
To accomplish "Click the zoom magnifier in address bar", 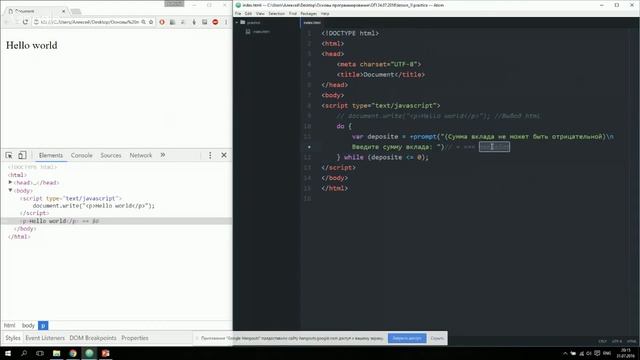I will 144,22.
